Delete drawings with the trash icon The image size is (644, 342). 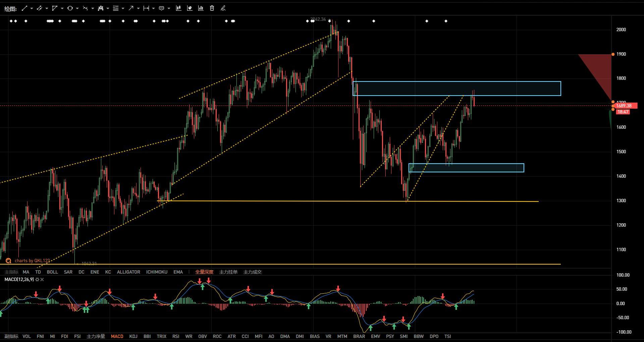pyautogui.click(x=212, y=8)
